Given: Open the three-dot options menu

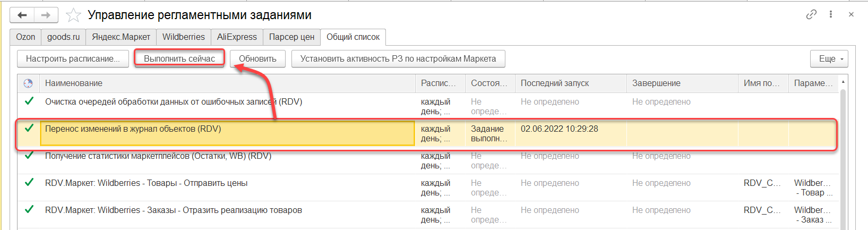Looking at the screenshot, I should coord(831,15).
